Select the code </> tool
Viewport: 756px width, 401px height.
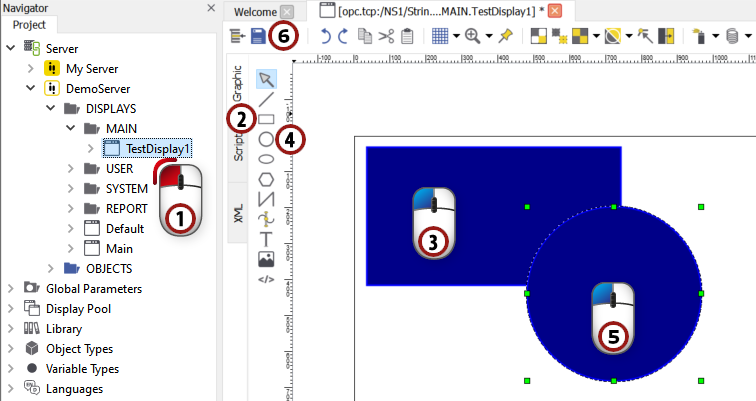(266, 280)
